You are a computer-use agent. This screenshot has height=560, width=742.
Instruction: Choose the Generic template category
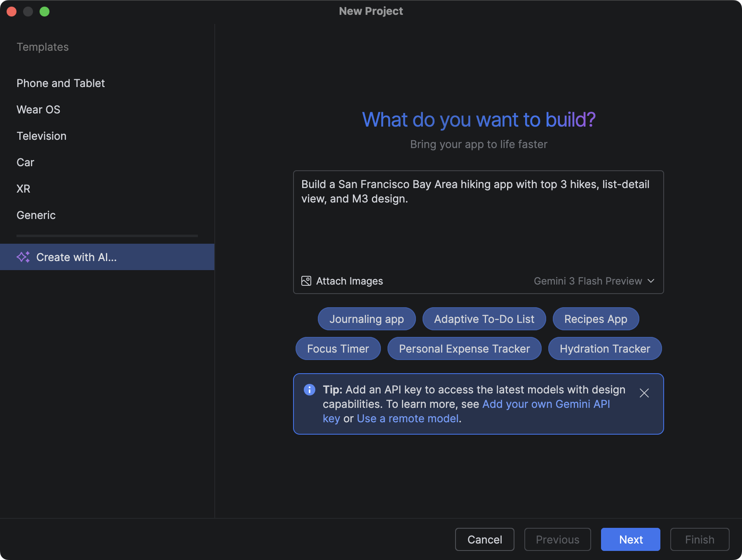36,215
